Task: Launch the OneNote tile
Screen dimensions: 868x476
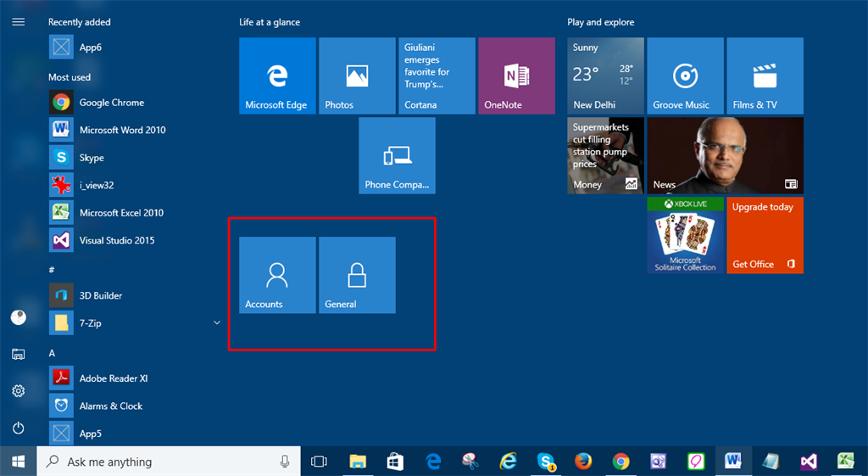Action: (516, 76)
